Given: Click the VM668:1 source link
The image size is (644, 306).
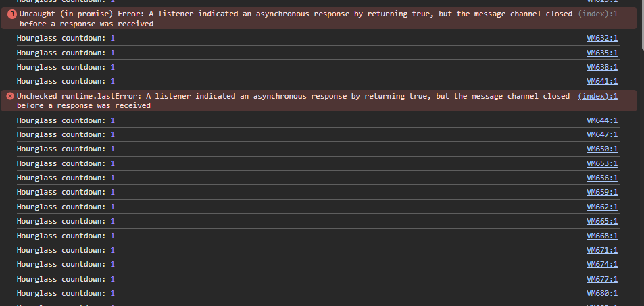Looking at the screenshot, I should pos(601,236).
